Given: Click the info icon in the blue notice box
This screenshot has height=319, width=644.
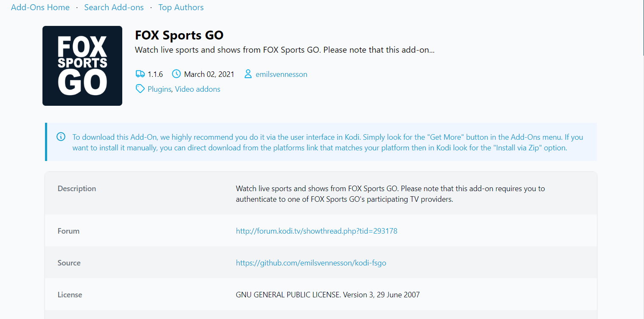Looking at the screenshot, I should [61, 137].
